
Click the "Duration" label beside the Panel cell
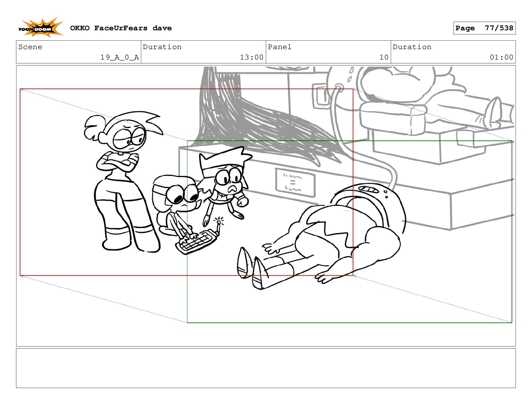coord(412,47)
